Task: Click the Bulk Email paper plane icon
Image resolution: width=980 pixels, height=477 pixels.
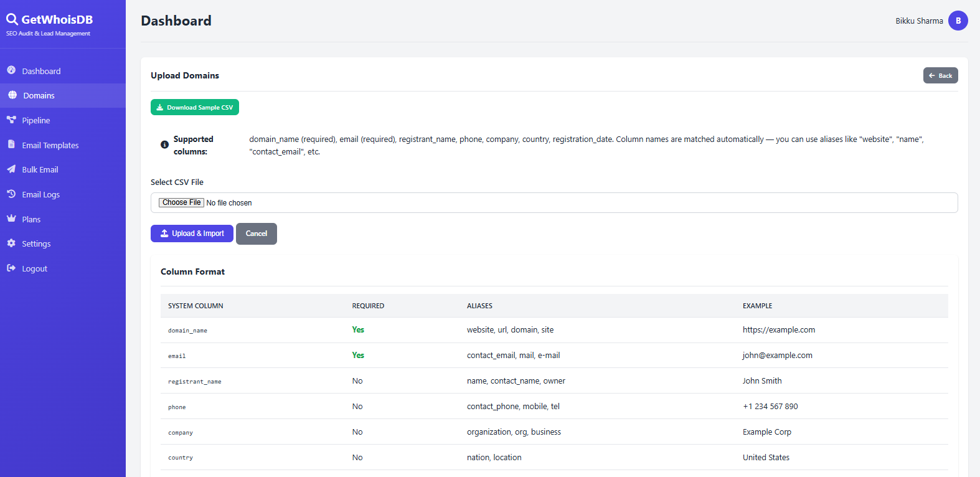Action: 11,169
